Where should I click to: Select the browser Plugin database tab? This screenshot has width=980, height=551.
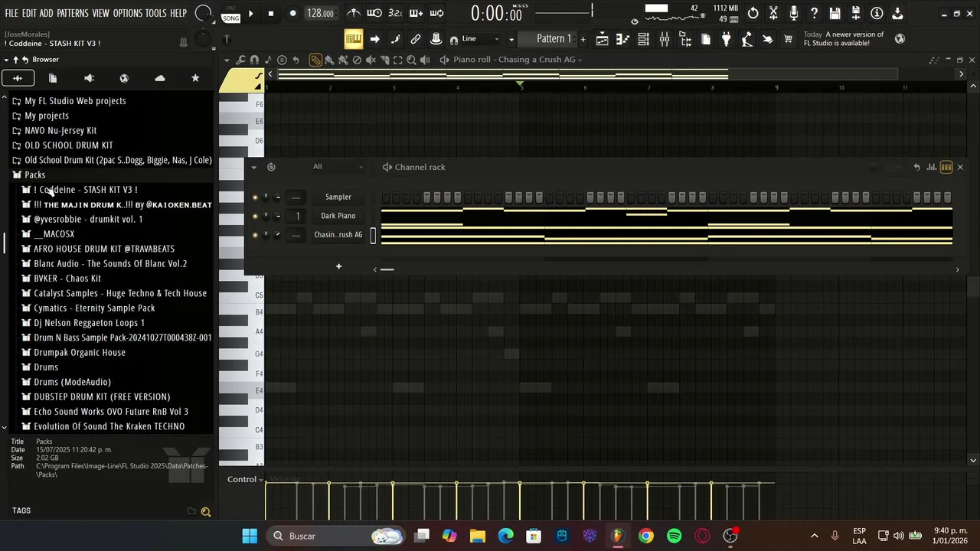(89, 78)
